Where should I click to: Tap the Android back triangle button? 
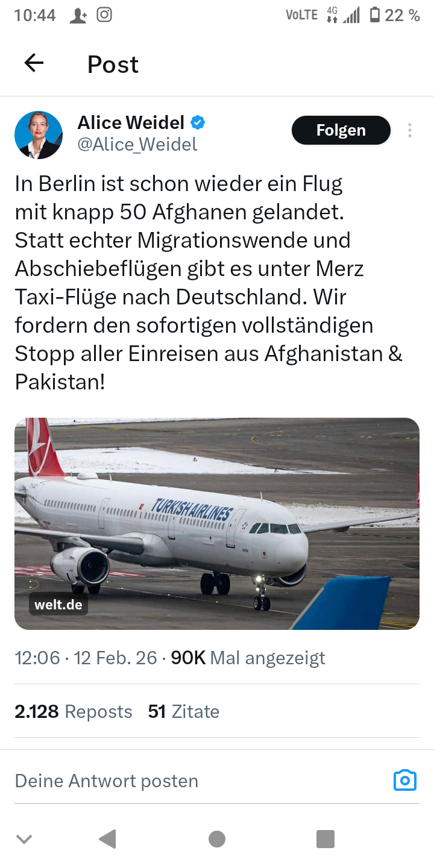click(x=107, y=838)
